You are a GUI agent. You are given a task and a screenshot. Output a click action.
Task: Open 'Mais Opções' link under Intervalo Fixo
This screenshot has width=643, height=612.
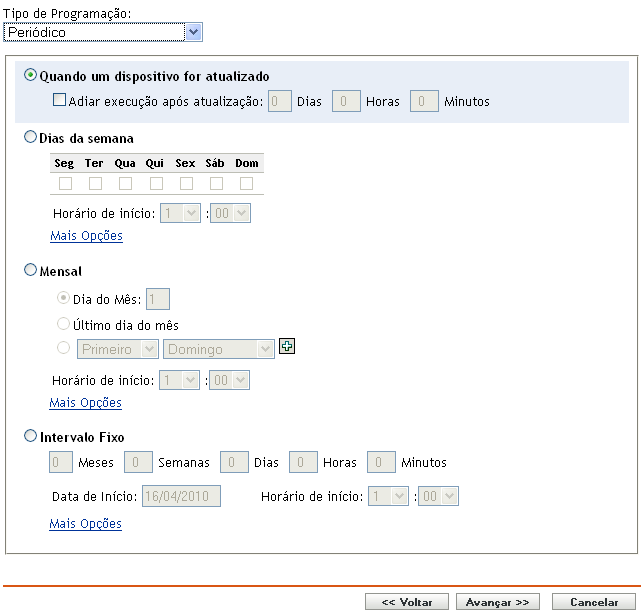(x=86, y=524)
